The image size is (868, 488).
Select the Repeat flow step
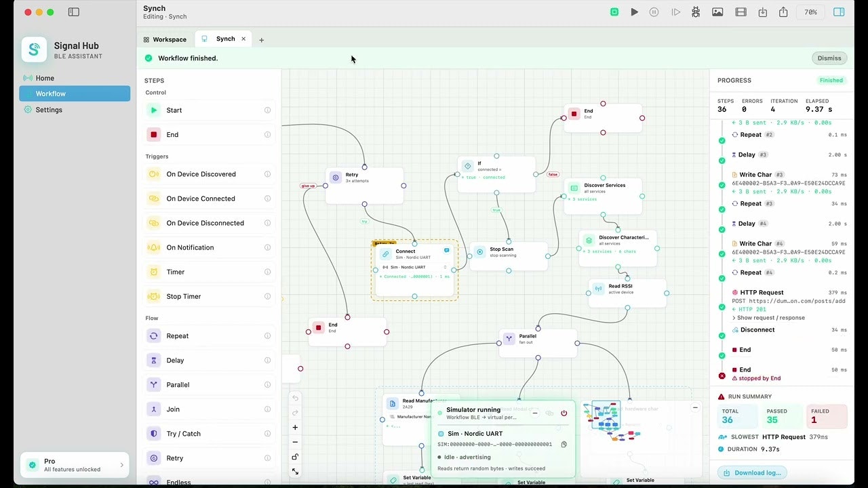click(210, 335)
